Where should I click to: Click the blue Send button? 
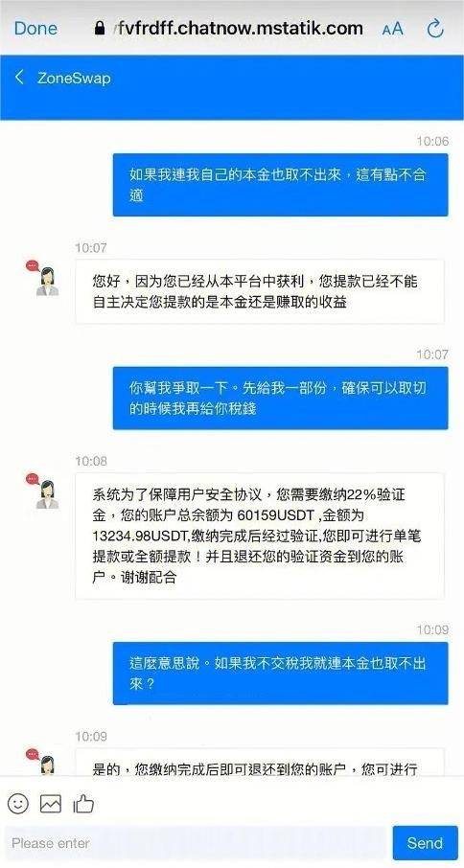[426, 843]
